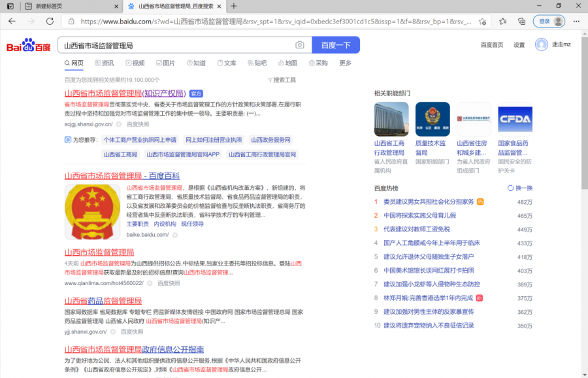
Task: Click the browser address bar URL
Action: click(x=276, y=22)
